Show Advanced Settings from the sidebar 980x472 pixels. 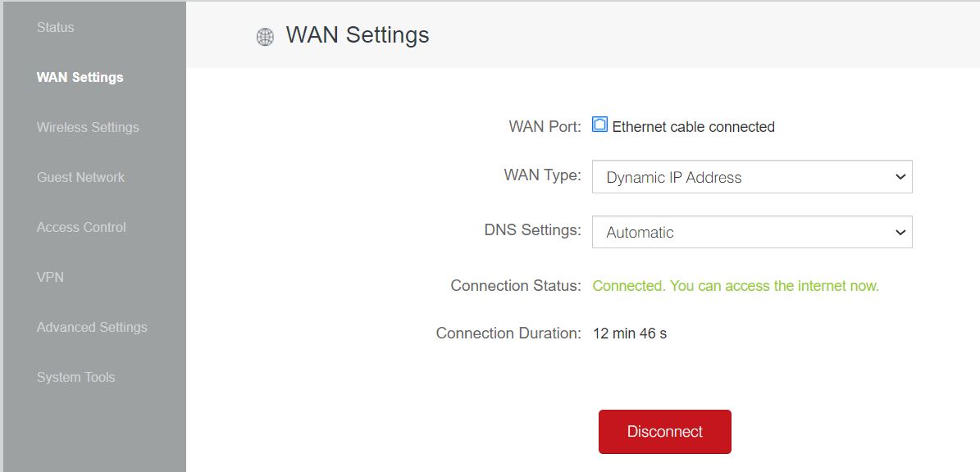tap(92, 327)
